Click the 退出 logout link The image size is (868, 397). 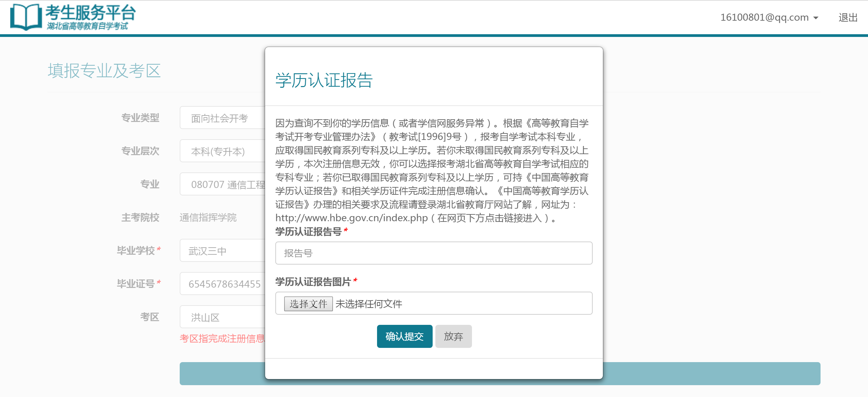(x=848, y=17)
